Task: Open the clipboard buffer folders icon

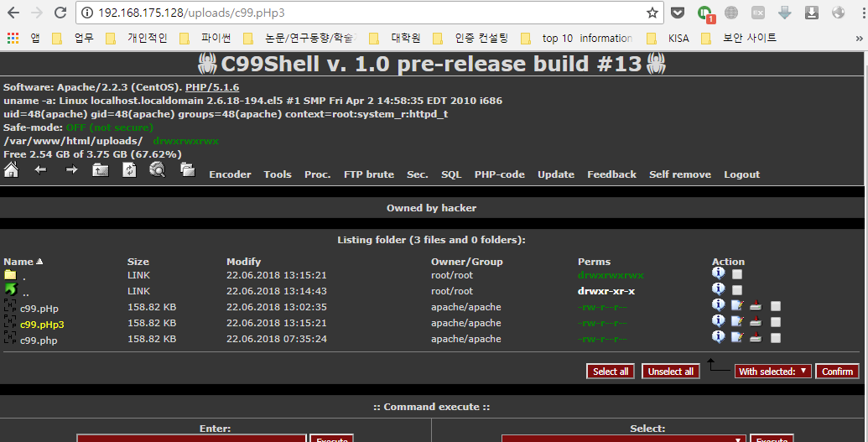Action: [x=188, y=169]
